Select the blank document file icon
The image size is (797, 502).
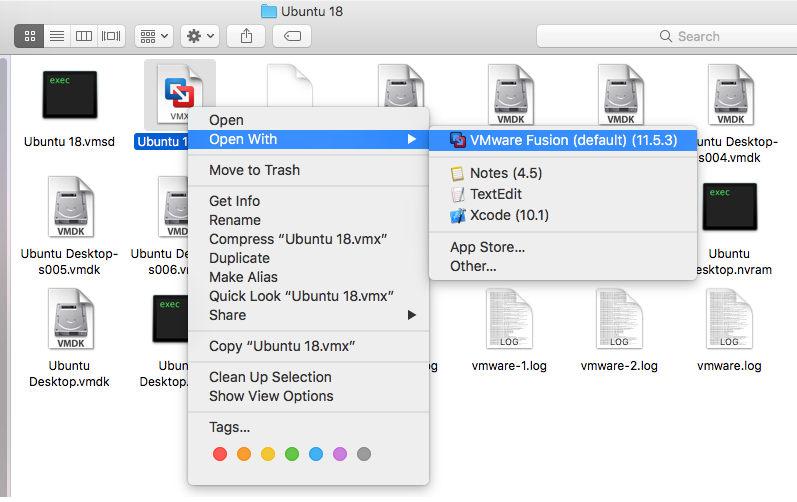(290, 85)
